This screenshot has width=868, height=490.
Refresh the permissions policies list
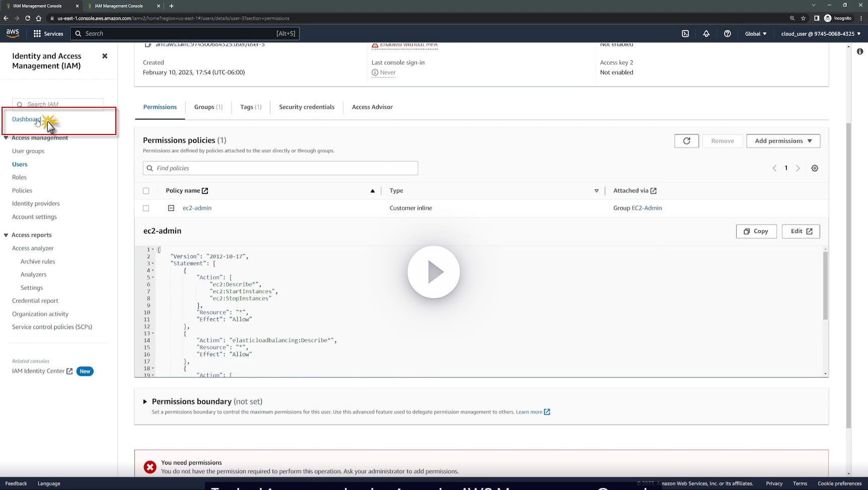(x=687, y=141)
